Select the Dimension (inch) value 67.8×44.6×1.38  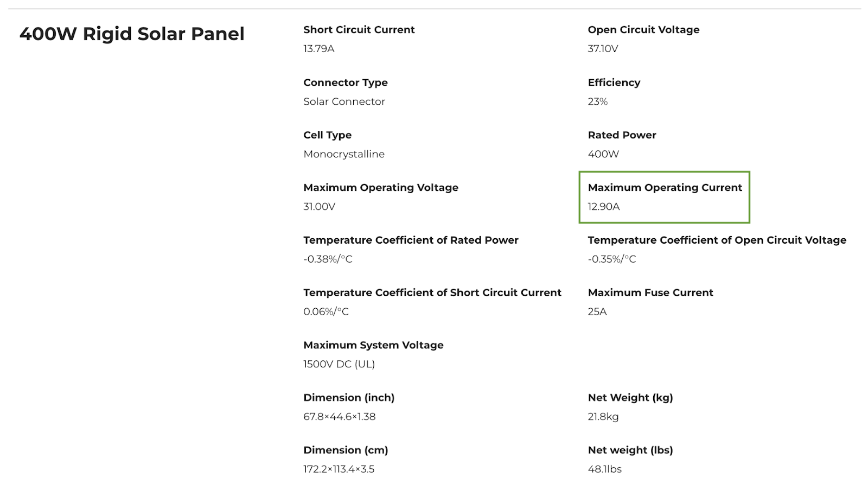pos(339,417)
